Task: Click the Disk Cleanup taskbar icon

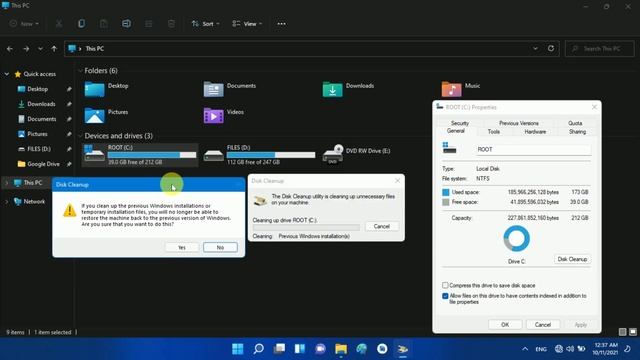Action: pyautogui.click(x=403, y=349)
